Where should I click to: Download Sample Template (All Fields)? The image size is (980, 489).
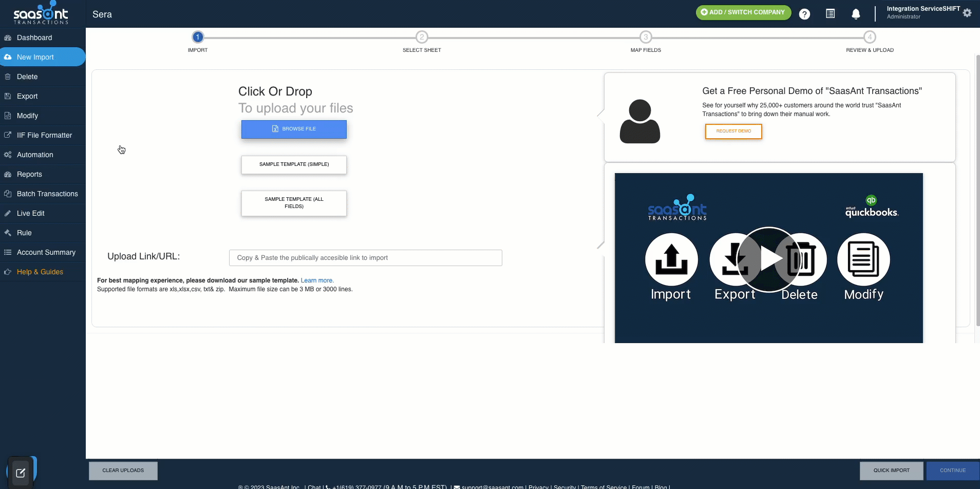click(x=294, y=203)
